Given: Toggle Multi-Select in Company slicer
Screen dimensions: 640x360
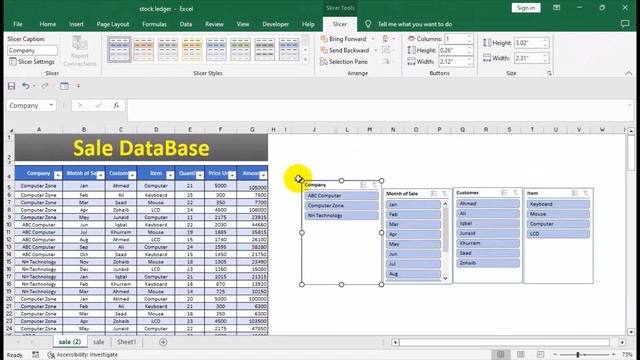Looking at the screenshot, I should 363,185.
